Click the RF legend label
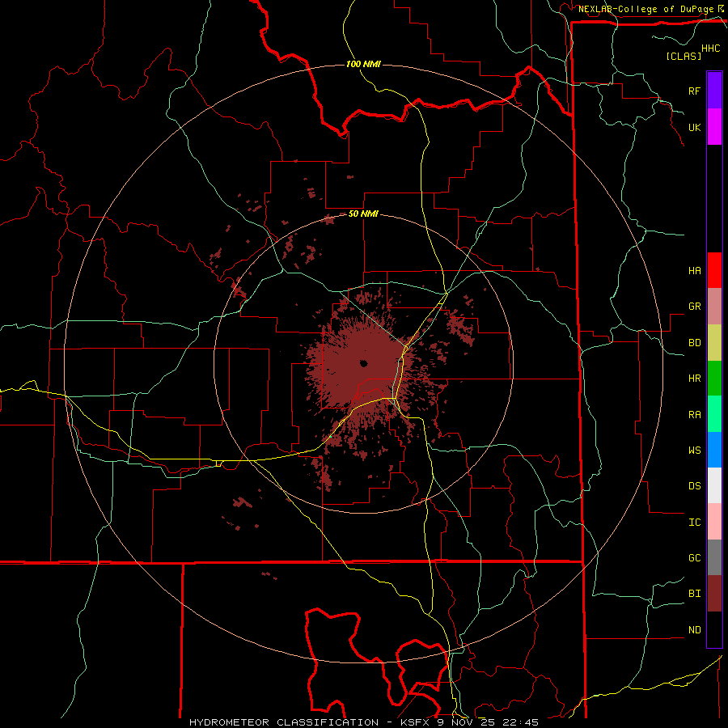728x728 pixels. 694,91
